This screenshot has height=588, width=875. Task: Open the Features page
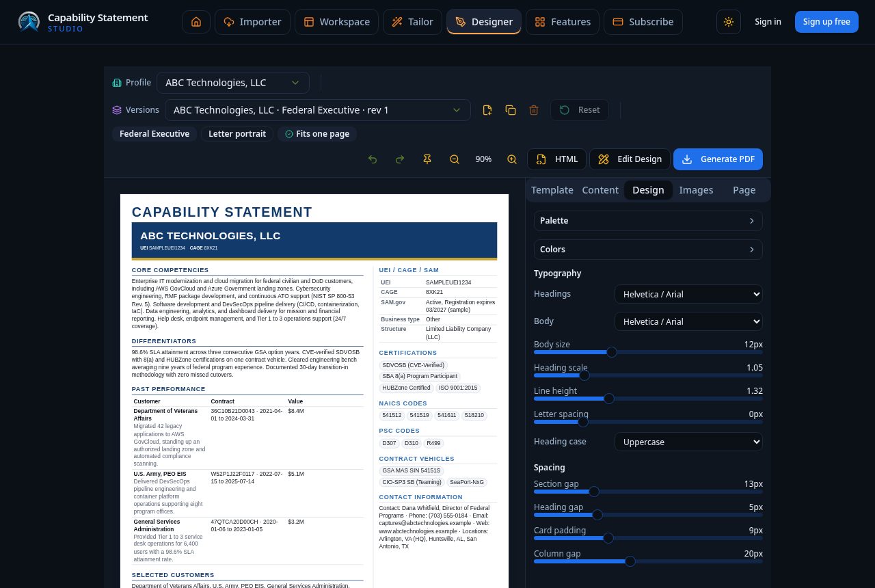pyautogui.click(x=563, y=22)
